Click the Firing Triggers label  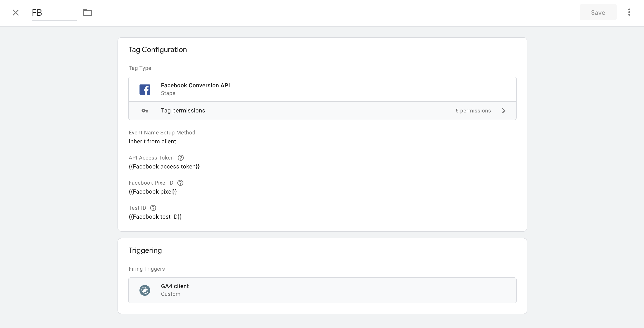[x=147, y=269]
